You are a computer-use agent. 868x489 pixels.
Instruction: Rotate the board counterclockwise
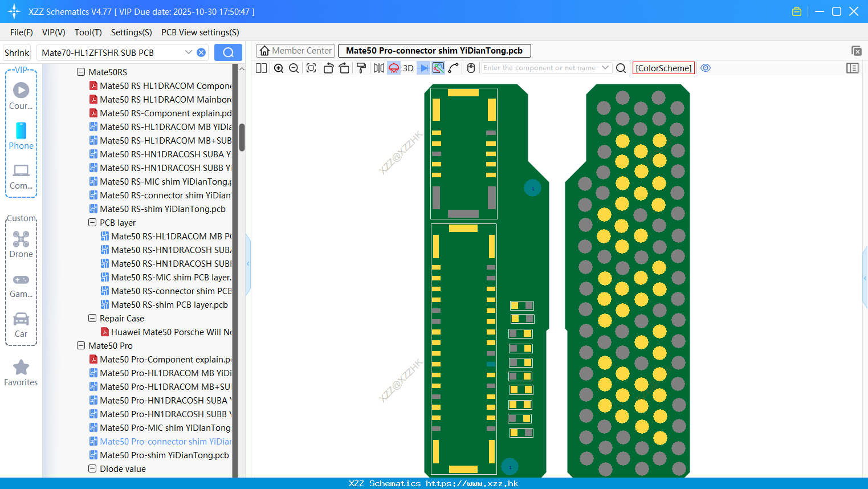[328, 68]
